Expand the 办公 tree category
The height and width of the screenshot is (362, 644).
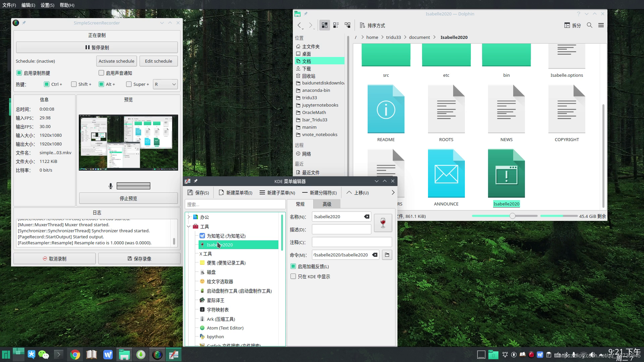189,217
